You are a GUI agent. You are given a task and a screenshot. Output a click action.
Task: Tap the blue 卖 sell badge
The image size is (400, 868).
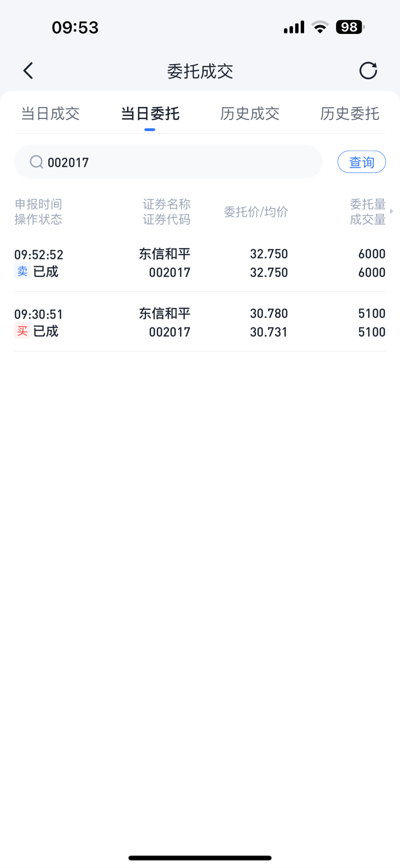click(x=22, y=272)
